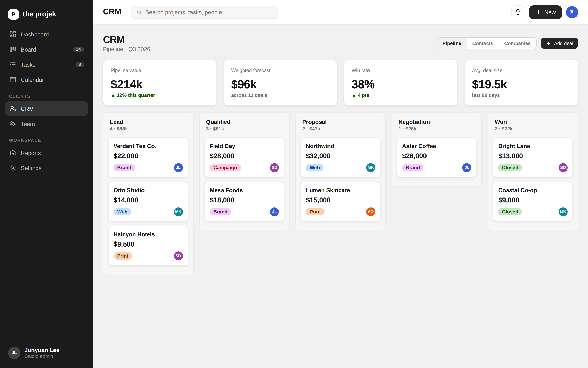
Task: Click JL avatar on Mesa Foods card
Action: [274, 212]
